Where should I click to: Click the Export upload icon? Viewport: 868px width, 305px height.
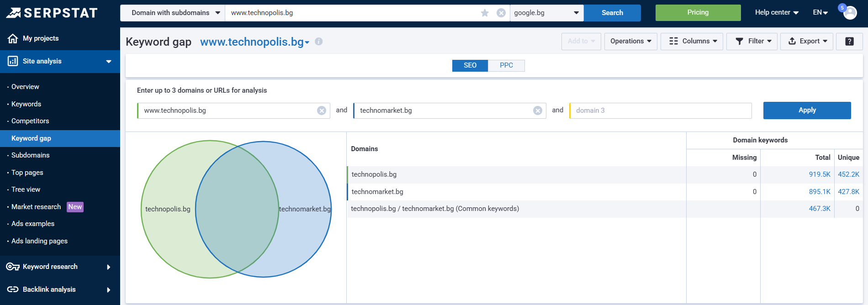(x=792, y=41)
